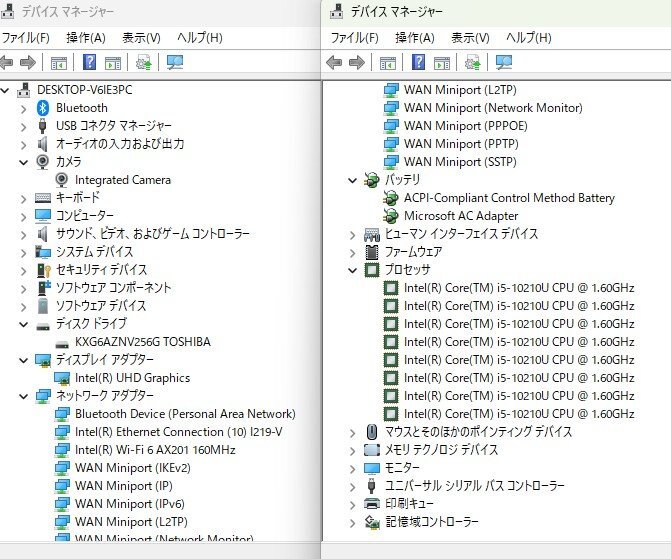This screenshot has height=559, width=671.
Task: Click the help icon in right Device Manager toolbar
Action: [x=418, y=62]
